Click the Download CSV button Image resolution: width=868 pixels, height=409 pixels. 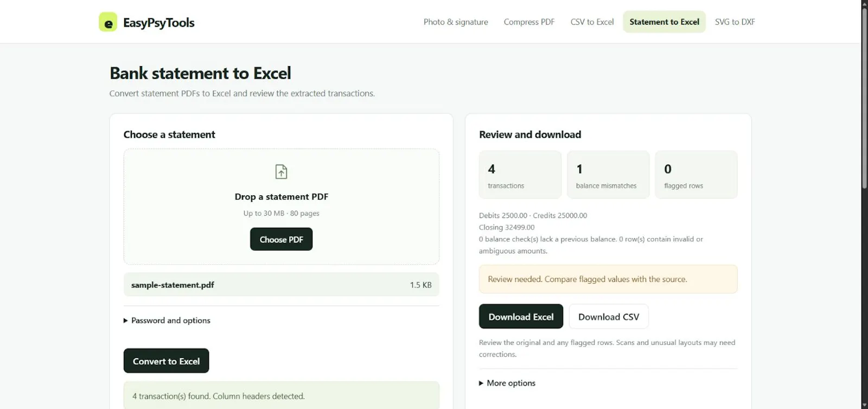point(609,316)
